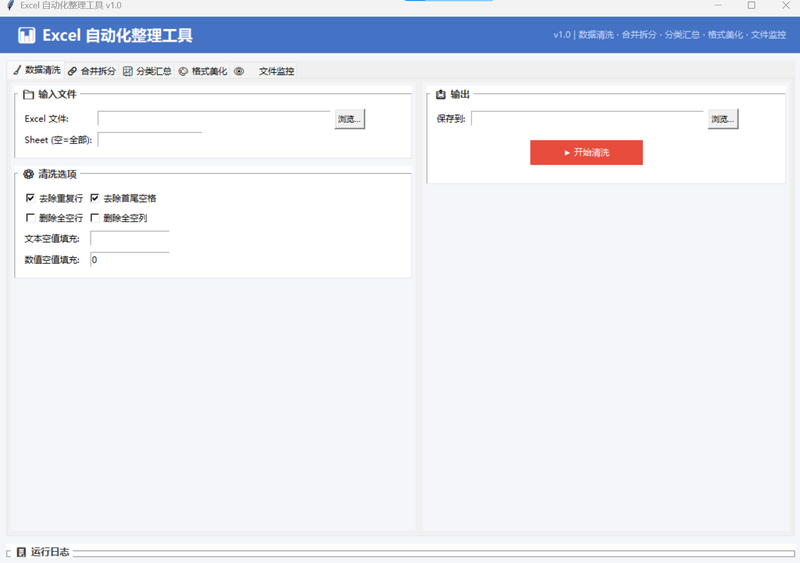Image resolution: width=800 pixels, height=563 pixels.
Task: Click the 运行日志 section label
Action: click(50, 552)
